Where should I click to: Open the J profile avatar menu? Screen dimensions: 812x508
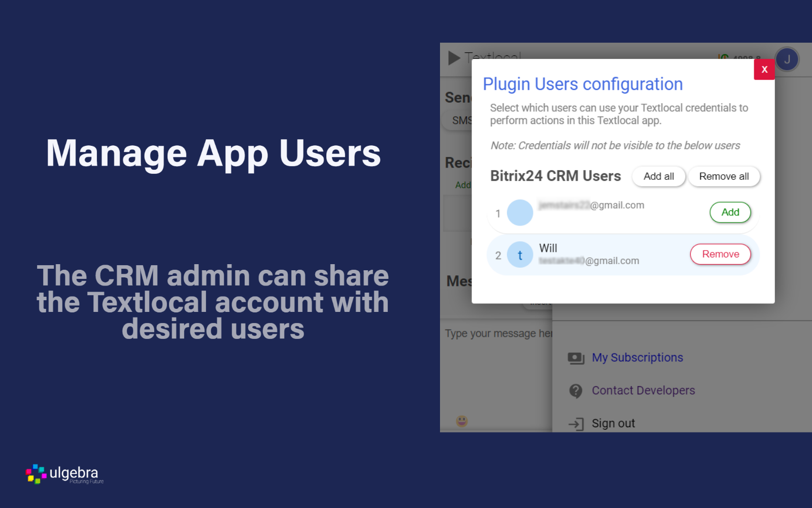(787, 59)
